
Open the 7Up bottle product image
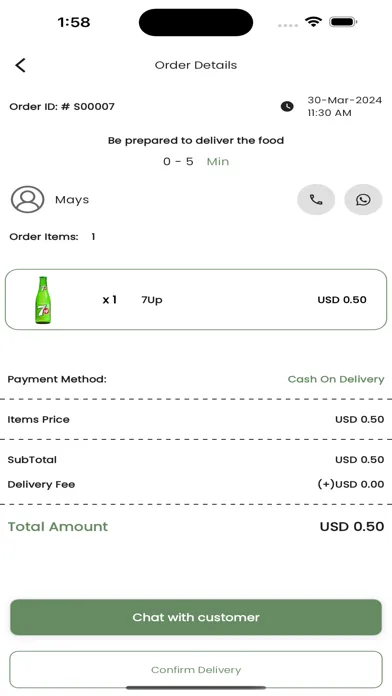[43, 300]
